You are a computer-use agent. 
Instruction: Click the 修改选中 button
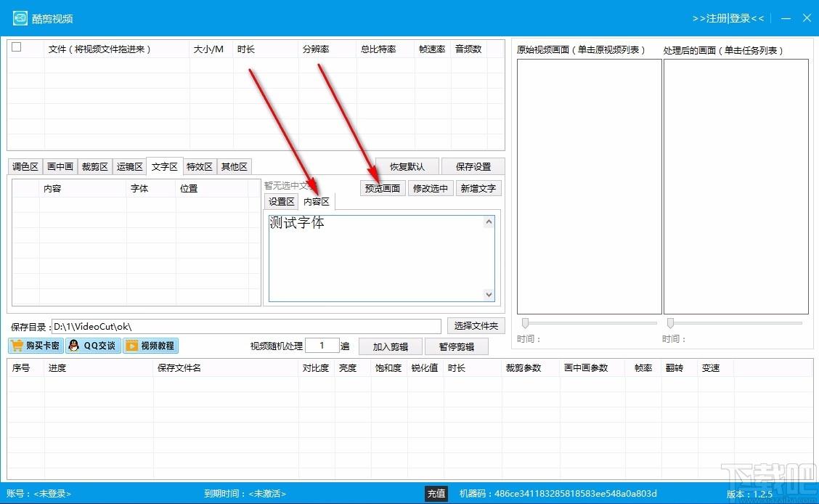[431, 189]
